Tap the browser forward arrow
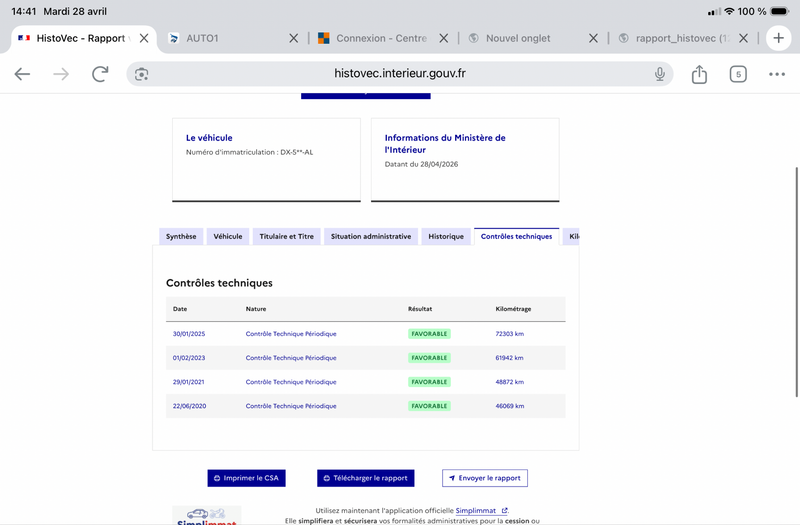The width and height of the screenshot is (800, 525). [61, 74]
